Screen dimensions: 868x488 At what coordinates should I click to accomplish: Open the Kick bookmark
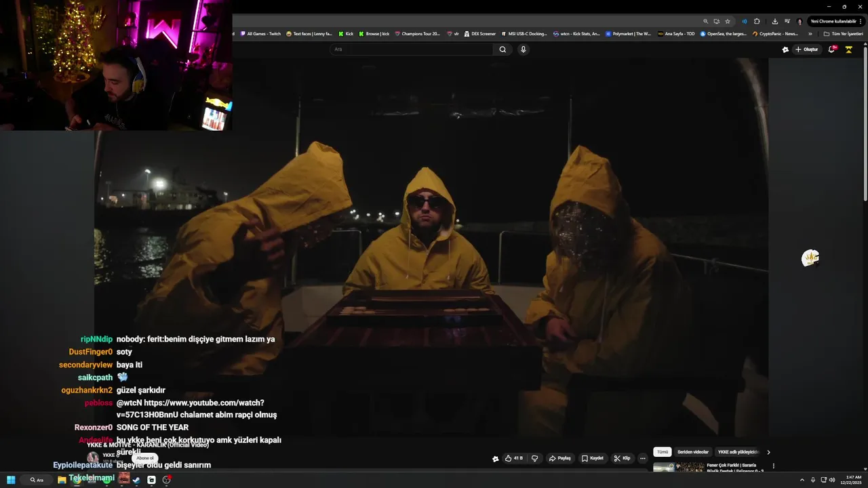[346, 33]
